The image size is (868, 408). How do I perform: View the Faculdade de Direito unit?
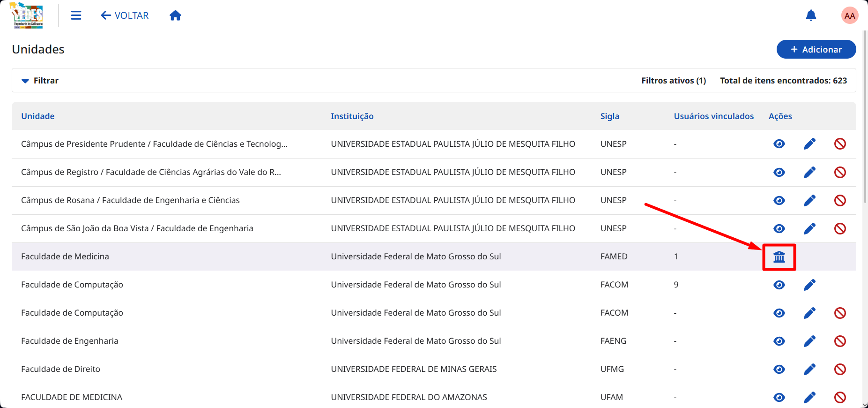pyautogui.click(x=779, y=369)
